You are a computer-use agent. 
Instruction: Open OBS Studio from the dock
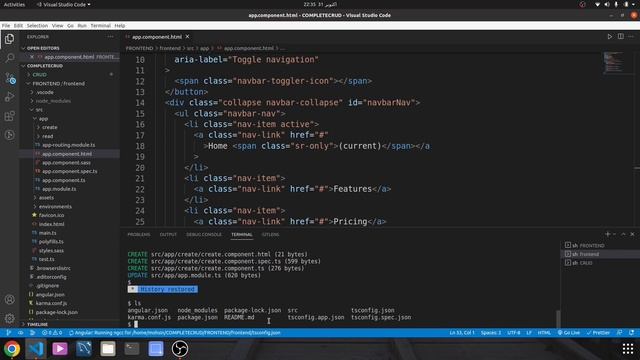(180, 349)
